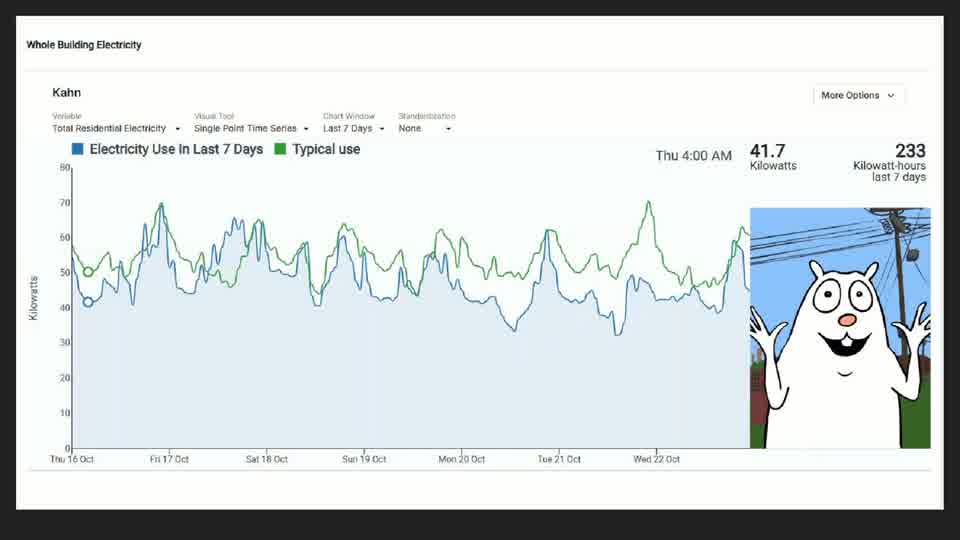Click the Kahn building title
The image size is (960, 540).
(66, 92)
